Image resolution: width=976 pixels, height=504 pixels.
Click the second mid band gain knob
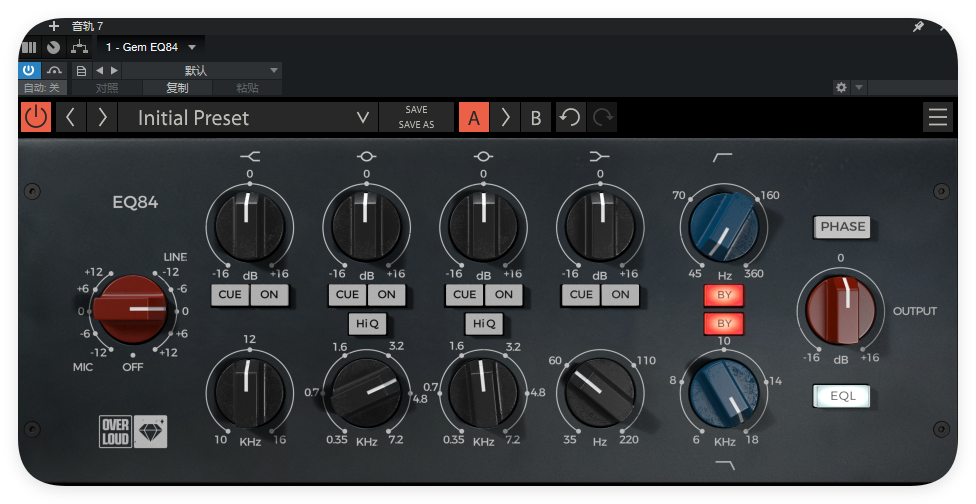pos(484,226)
